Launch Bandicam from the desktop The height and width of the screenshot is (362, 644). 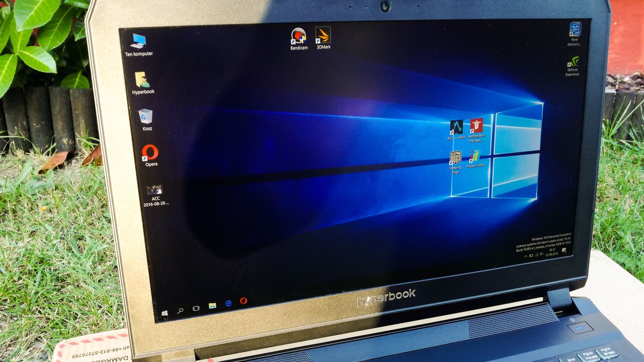point(298,39)
